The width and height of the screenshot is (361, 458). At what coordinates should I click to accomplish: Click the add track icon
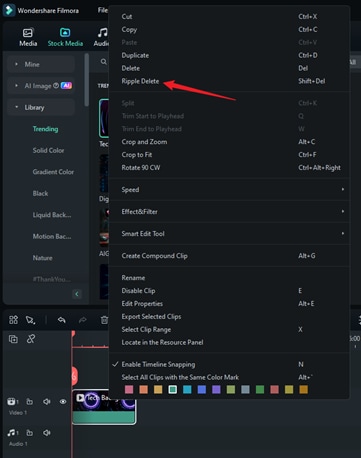point(13,339)
